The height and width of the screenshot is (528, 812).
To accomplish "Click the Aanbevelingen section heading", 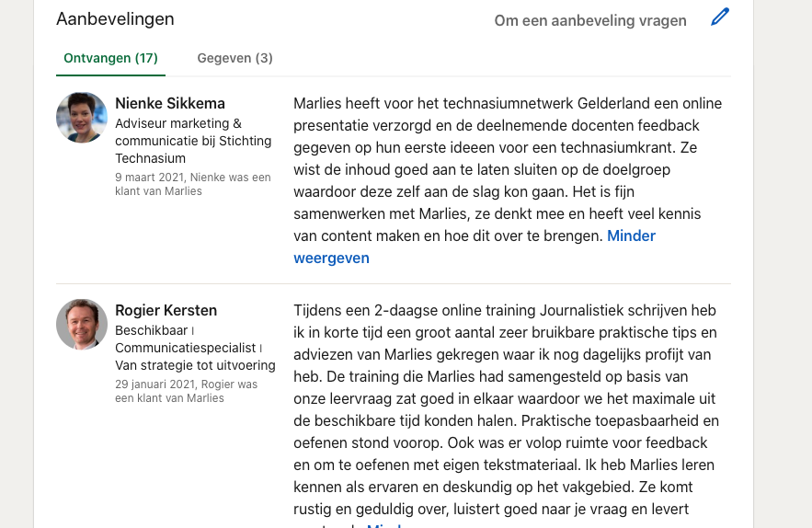I will (x=115, y=19).
